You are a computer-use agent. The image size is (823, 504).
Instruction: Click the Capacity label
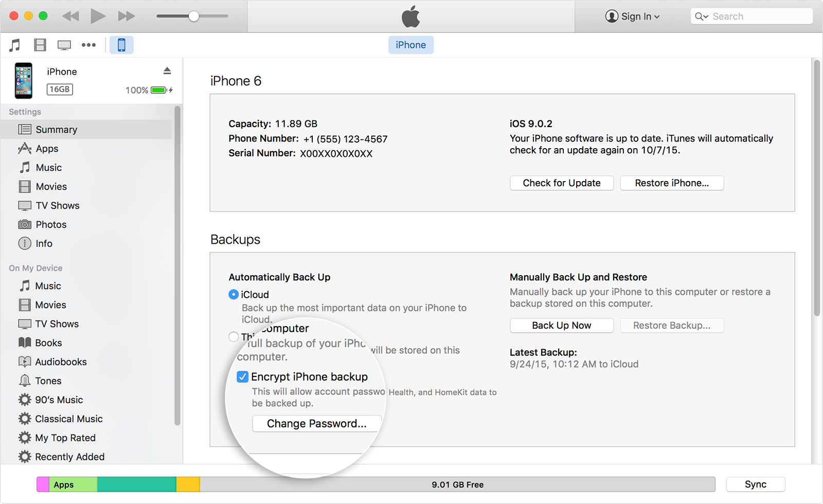[250, 124]
